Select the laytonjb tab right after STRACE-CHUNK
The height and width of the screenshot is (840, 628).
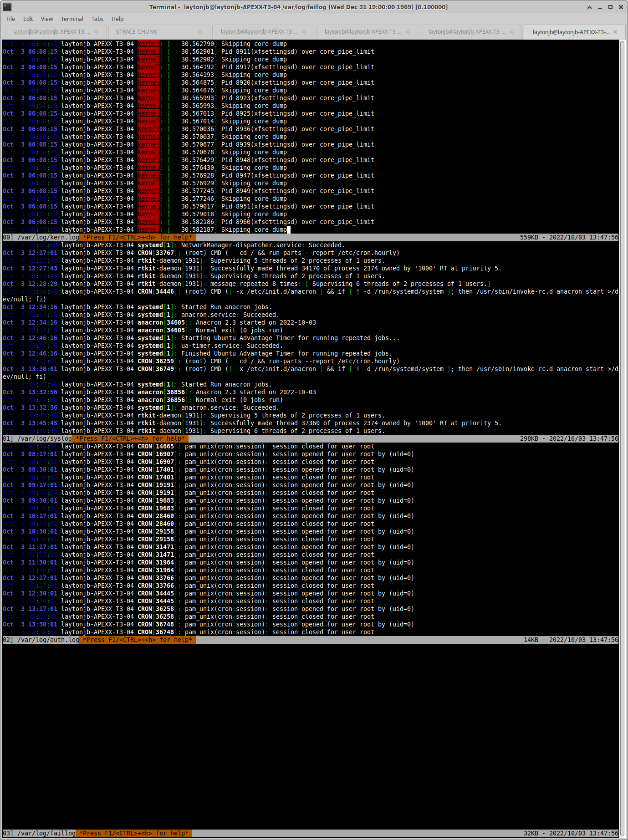tap(260, 32)
